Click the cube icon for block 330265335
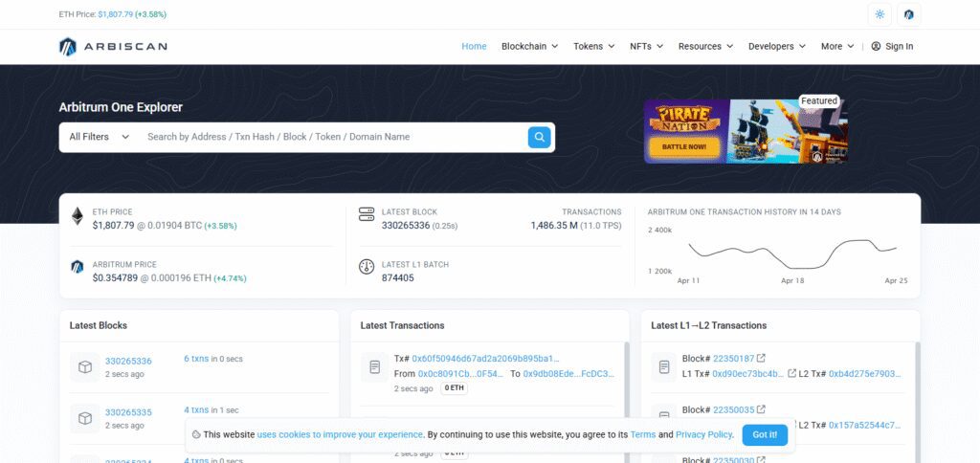 (85, 419)
